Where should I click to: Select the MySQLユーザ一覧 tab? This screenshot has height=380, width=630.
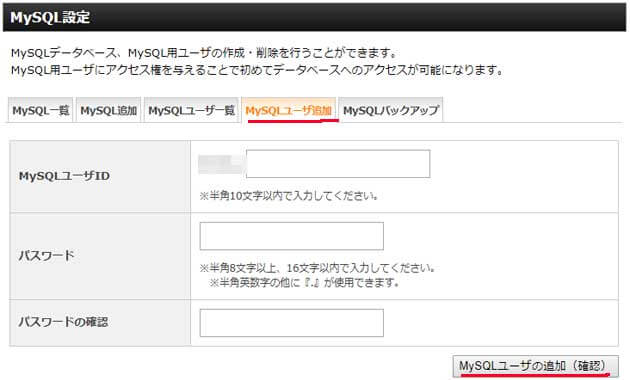[191, 110]
